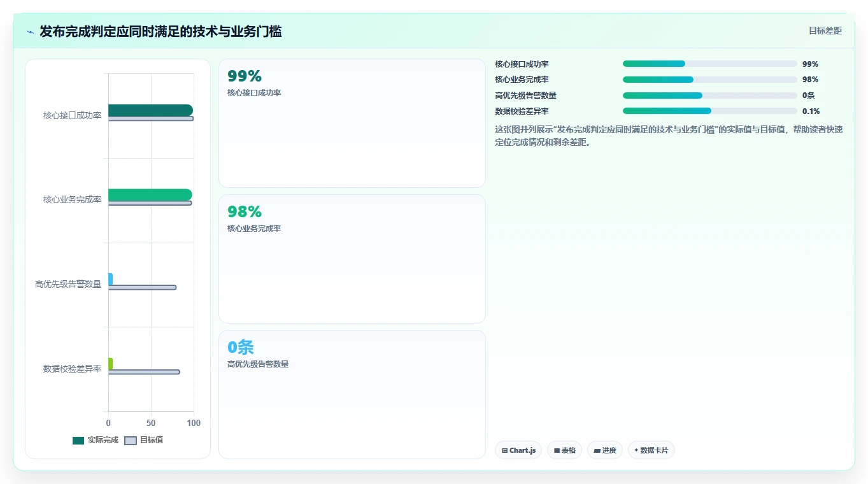Click the 0.1% progress row value
The height and width of the screenshot is (484, 868).
811,111
